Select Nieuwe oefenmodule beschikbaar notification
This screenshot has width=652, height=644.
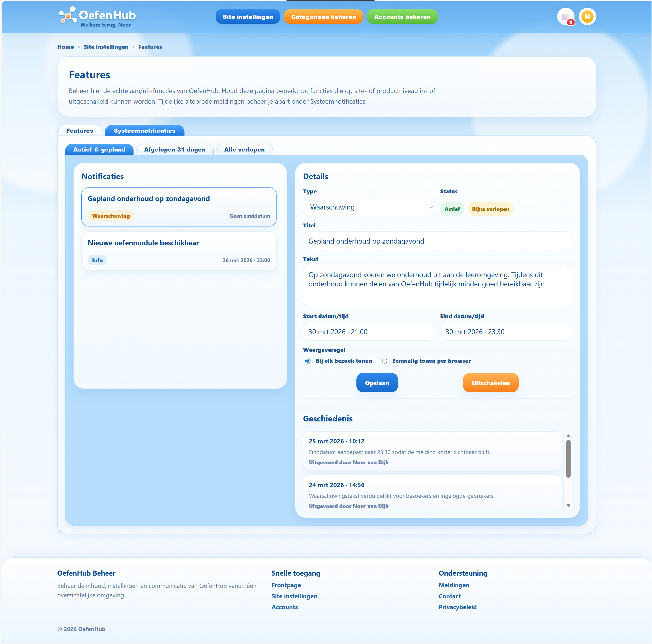[x=179, y=251]
